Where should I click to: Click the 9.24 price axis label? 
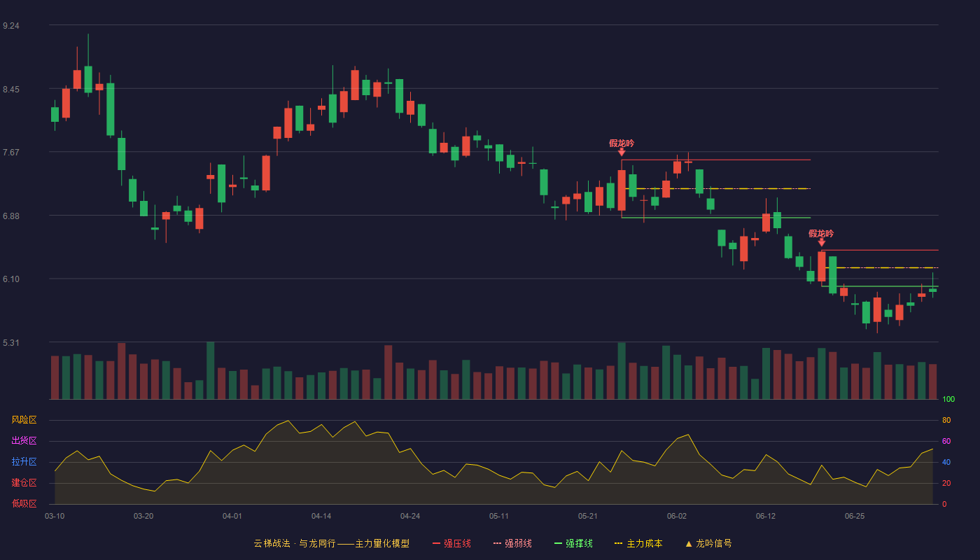click(x=11, y=26)
